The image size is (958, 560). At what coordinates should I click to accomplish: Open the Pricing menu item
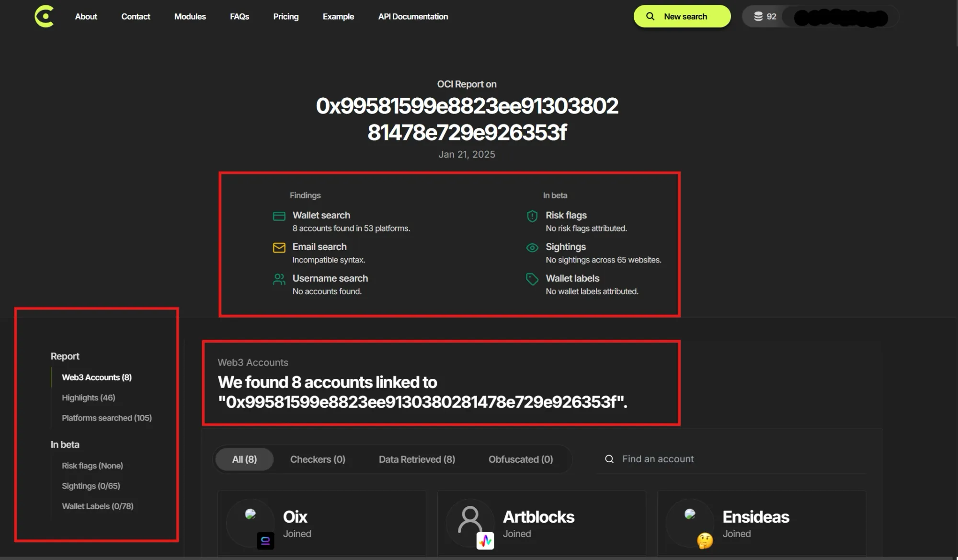point(285,15)
